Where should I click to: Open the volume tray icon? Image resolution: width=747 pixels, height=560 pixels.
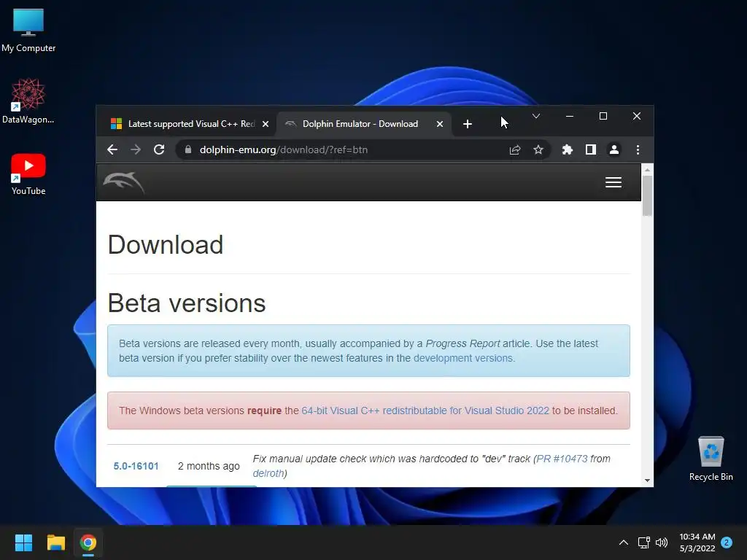pyautogui.click(x=662, y=542)
